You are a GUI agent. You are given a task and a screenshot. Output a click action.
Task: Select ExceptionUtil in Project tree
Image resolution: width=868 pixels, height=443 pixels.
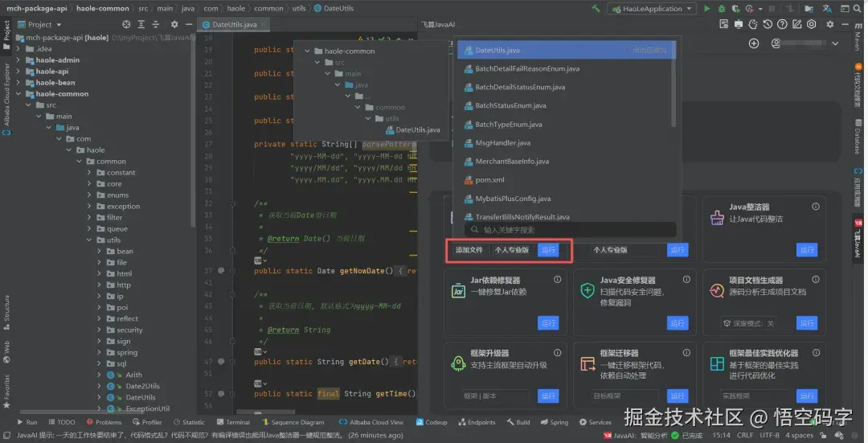coord(147,408)
